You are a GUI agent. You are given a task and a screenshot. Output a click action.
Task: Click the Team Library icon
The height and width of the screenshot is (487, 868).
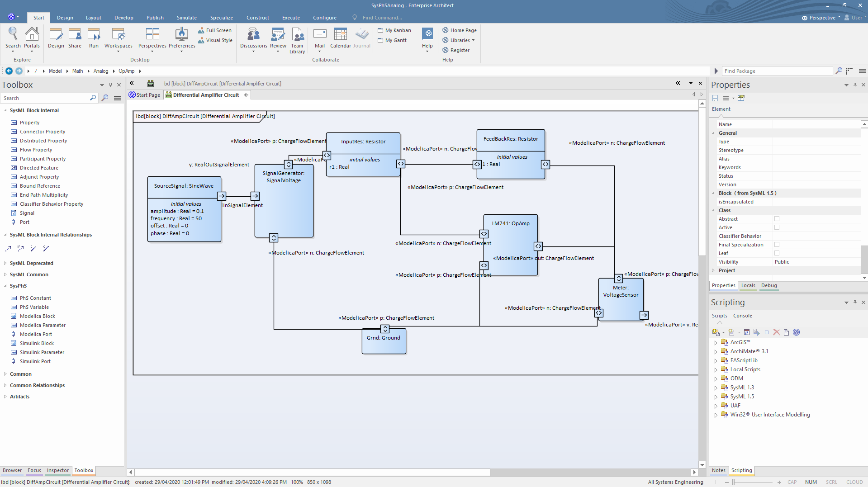click(x=297, y=35)
